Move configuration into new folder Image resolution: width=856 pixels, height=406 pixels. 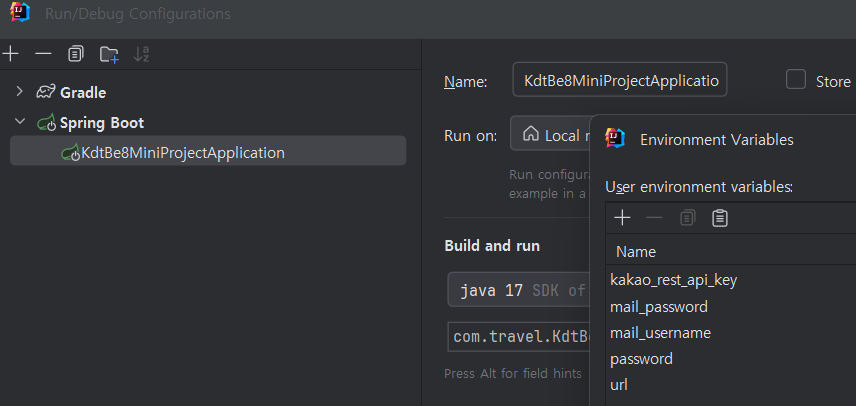point(109,54)
